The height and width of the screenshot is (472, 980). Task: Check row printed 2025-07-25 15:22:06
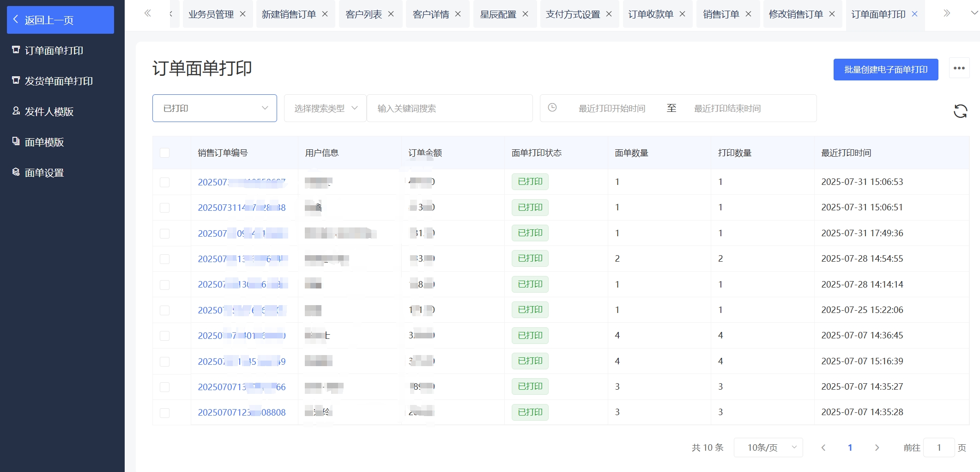164,310
